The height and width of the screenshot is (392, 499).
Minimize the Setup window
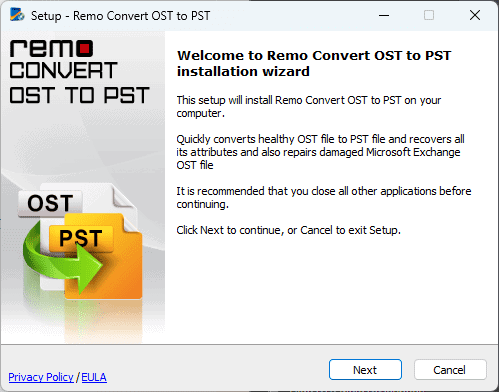pos(384,15)
